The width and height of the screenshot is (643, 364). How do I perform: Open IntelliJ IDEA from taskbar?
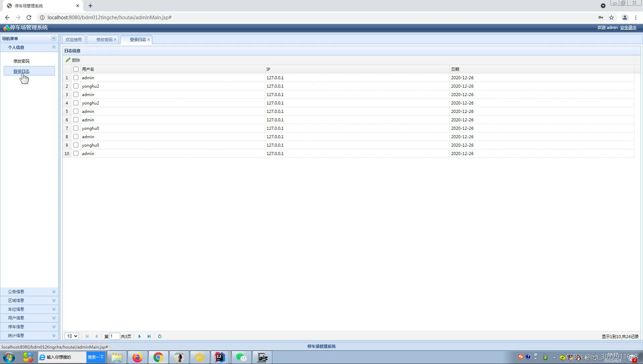click(x=220, y=357)
